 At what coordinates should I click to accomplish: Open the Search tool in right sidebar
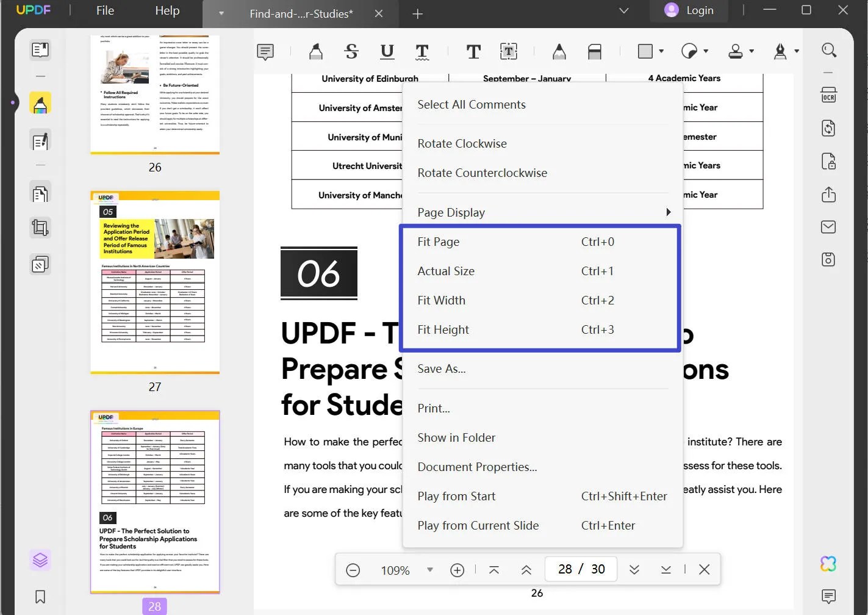click(828, 50)
